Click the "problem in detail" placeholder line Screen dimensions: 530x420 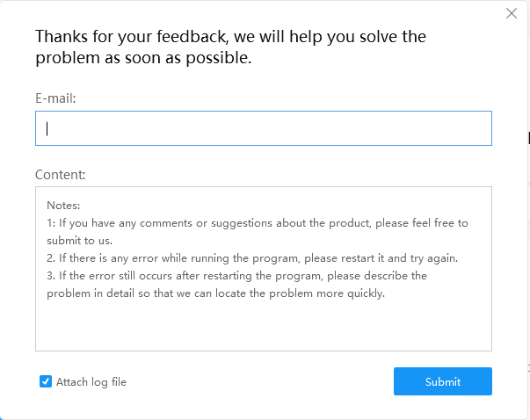point(215,293)
